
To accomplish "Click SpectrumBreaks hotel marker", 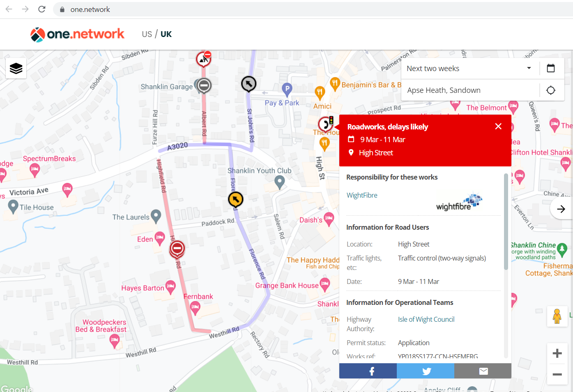I will tap(35, 170).
